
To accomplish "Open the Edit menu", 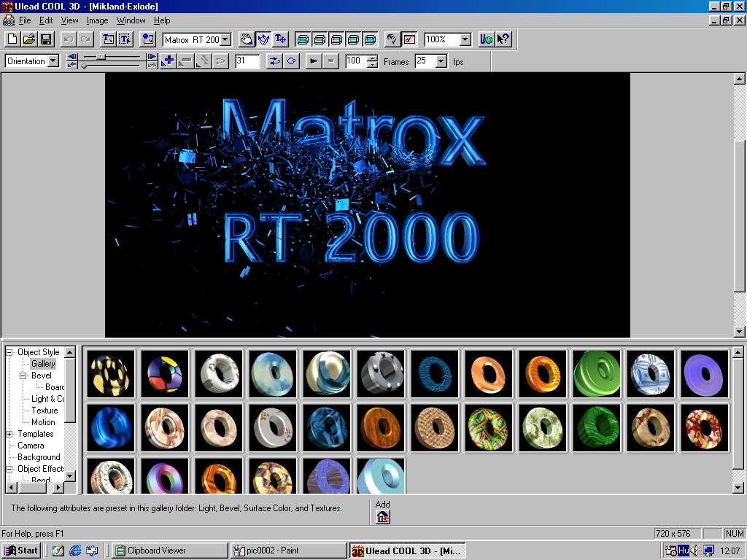I will tap(46, 20).
